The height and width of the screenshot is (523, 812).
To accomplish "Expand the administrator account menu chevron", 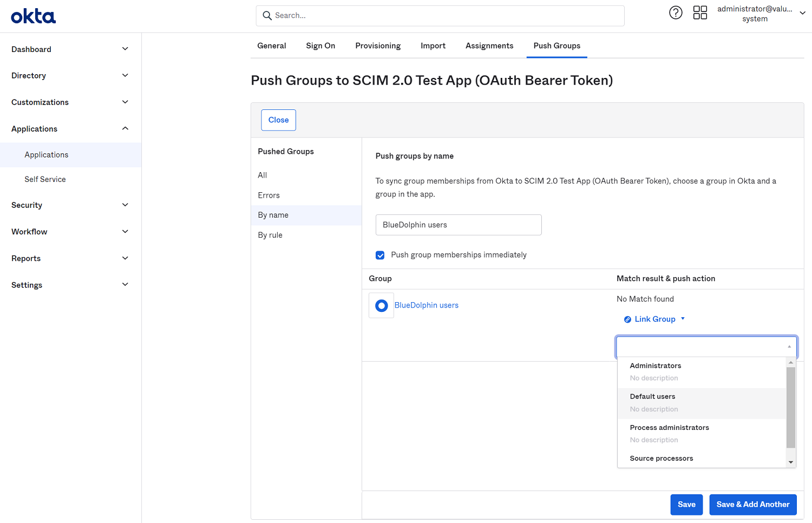I will coord(802,13).
